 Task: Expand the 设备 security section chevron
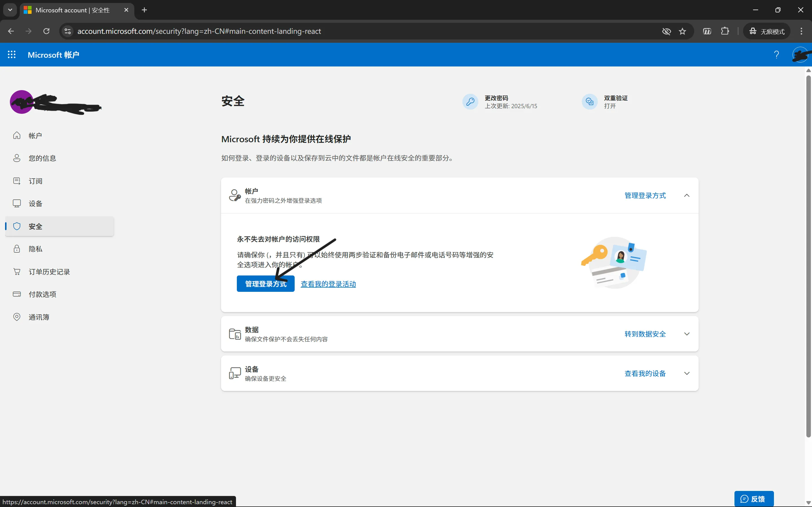687,373
